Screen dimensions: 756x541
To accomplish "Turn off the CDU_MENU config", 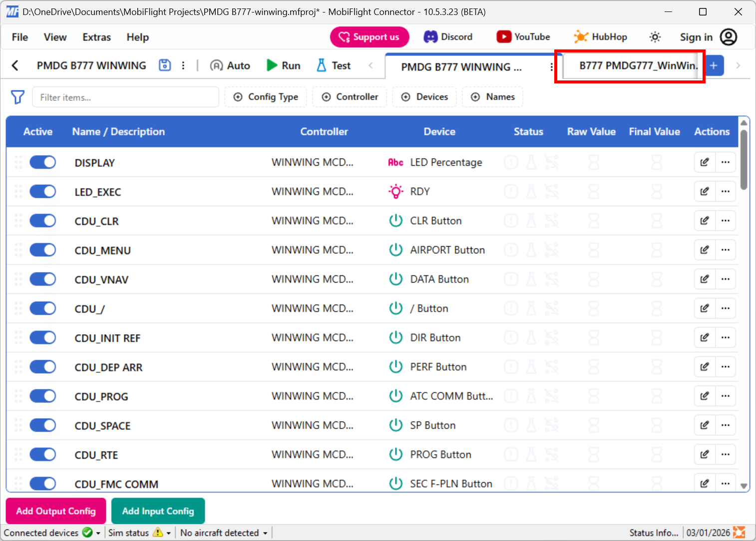I will [42, 250].
